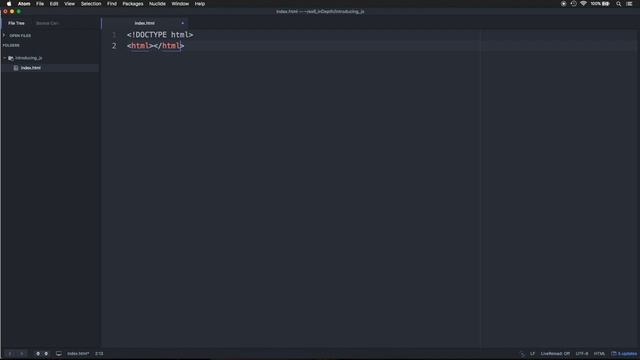Open the File menu

tap(40, 4)
